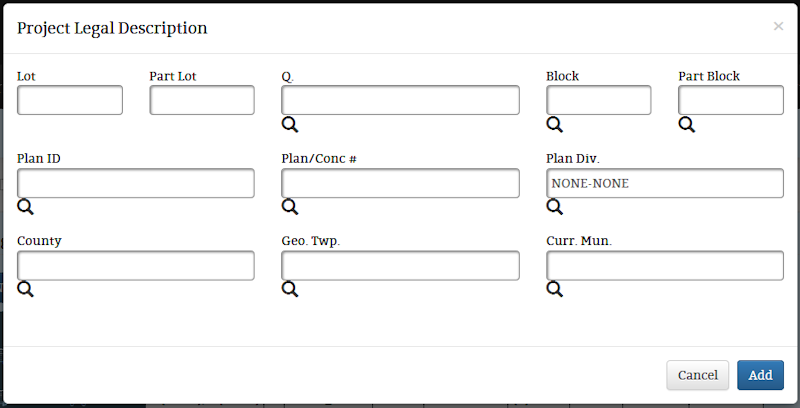
Task: Open Plan/Conc # lookup magnifier
Action: [290, 207]
